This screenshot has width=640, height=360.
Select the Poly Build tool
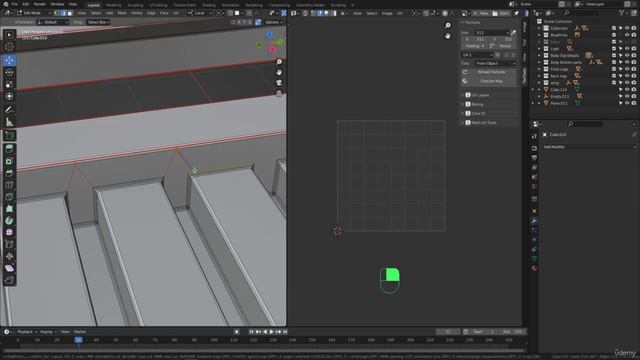click(9, 209)
